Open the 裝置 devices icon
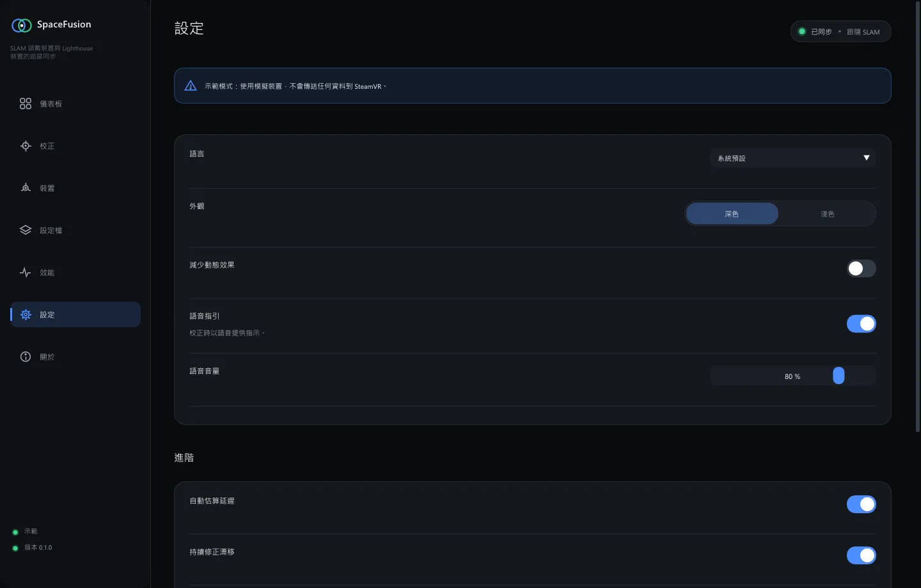 pyautogui.click(x=26, y=188)
